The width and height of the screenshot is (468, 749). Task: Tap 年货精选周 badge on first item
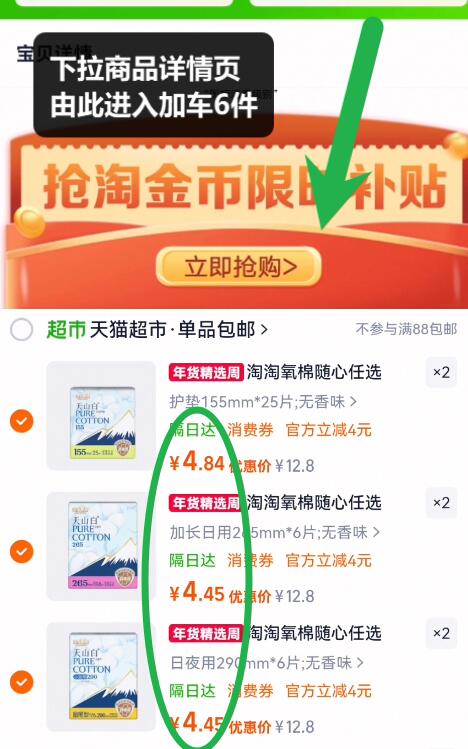click(x=206, y=372)
